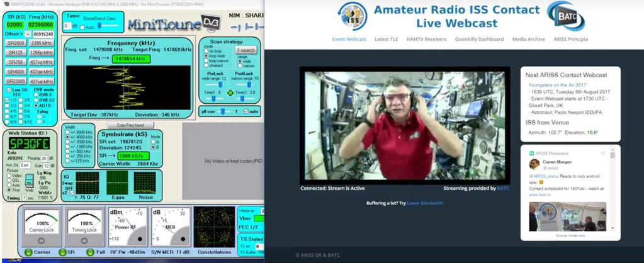Viewport: 644px width, 263px height.
Task: Select the +/- 2000 kHz width option
Action: (68, 142)
